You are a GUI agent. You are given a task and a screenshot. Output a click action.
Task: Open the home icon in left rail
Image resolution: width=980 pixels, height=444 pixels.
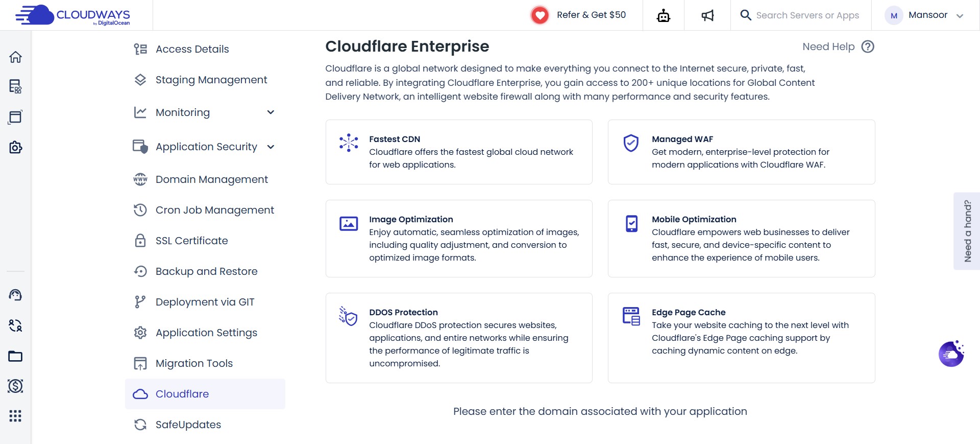15,57
